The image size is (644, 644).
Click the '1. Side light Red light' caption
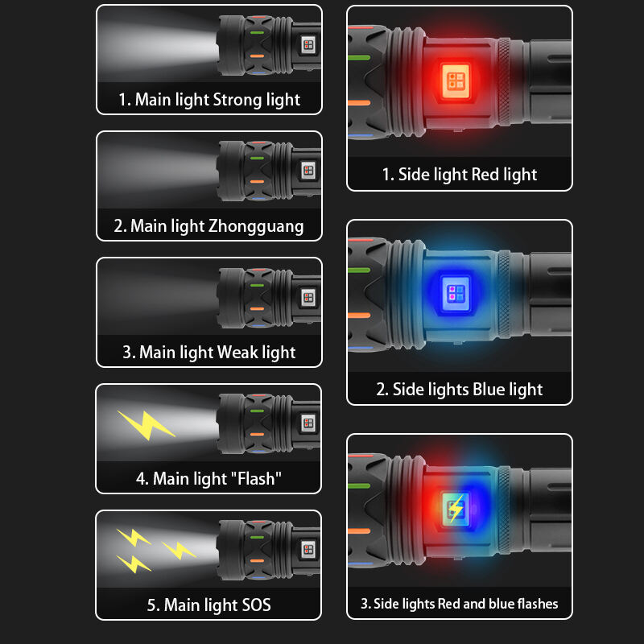pos(459,175)
